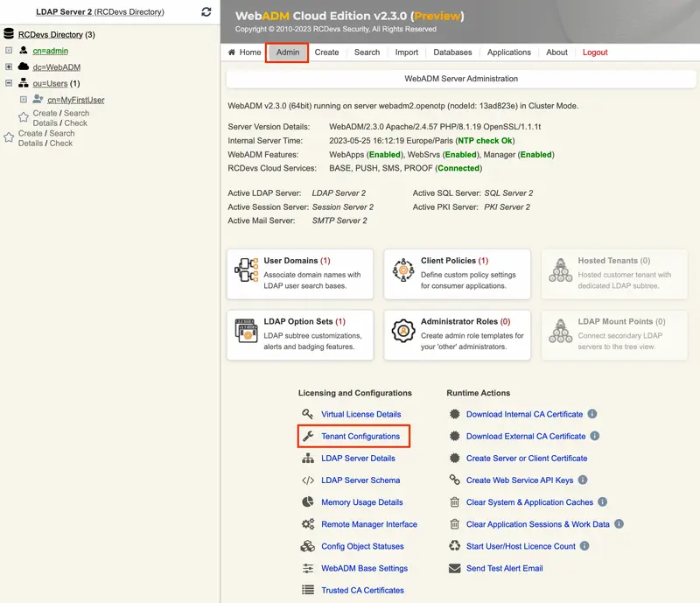700x603 pixels.
Task: Open the Create Web Service API Keys link
Action: 520,480
